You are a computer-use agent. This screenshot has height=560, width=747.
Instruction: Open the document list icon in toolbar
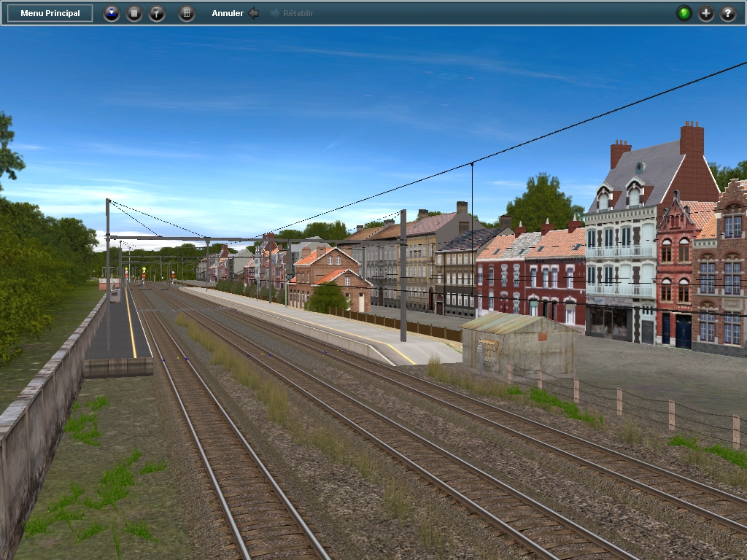(134, 13)
